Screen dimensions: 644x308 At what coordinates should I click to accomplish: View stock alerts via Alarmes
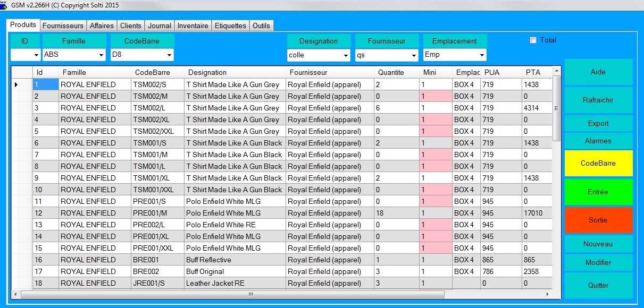tap(598, 140)
